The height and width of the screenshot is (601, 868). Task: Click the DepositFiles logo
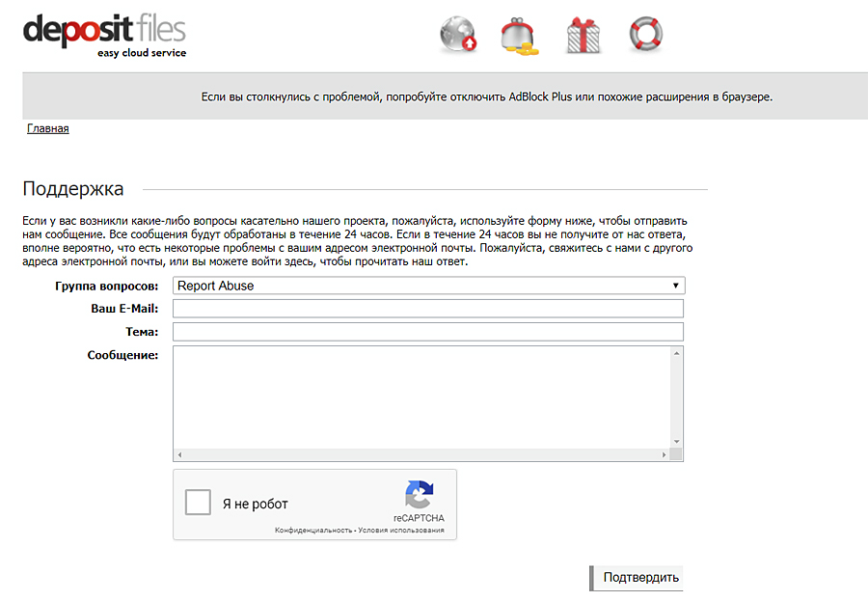coord(104,35)
